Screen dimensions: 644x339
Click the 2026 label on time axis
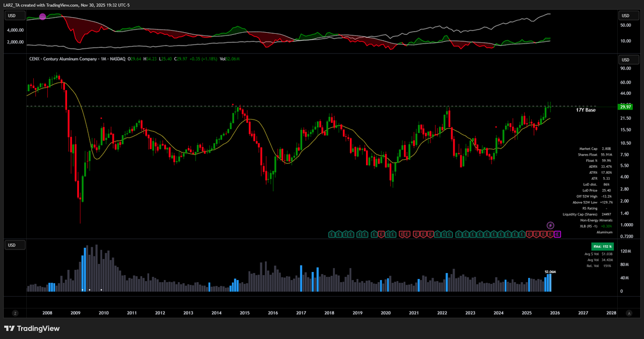[554, 313]
